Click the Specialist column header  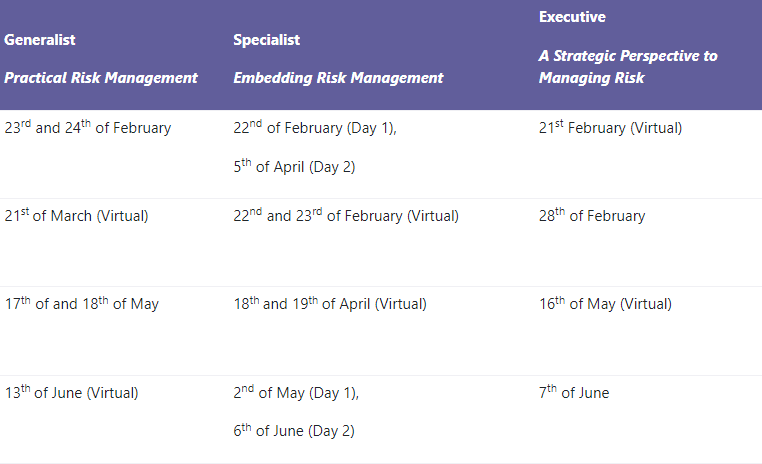click(266, 40)
